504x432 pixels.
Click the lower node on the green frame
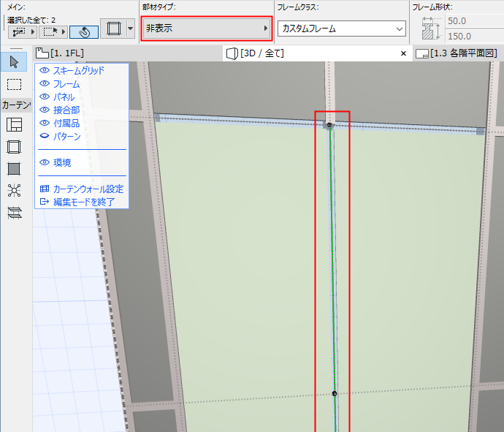pyautogui.click(x=335, y=394)
